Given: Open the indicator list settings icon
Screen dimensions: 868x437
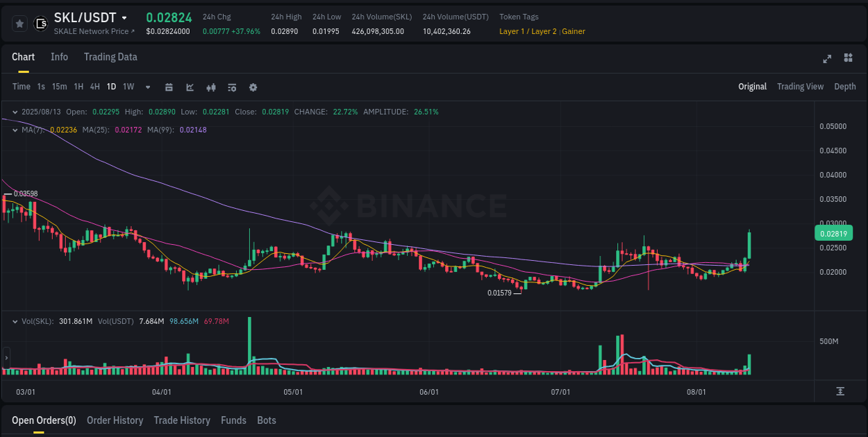Looking at the screenshot, I should pos(232,87).
